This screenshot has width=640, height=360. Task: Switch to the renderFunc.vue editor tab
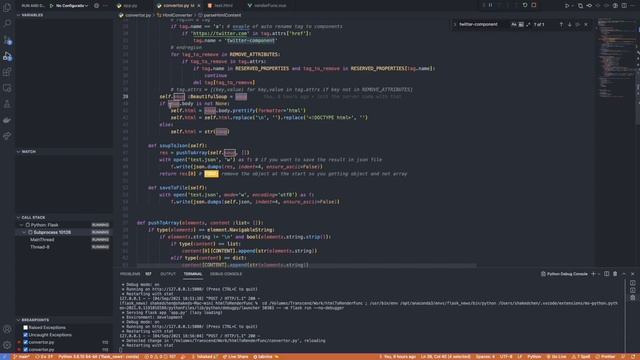[267, 6]
